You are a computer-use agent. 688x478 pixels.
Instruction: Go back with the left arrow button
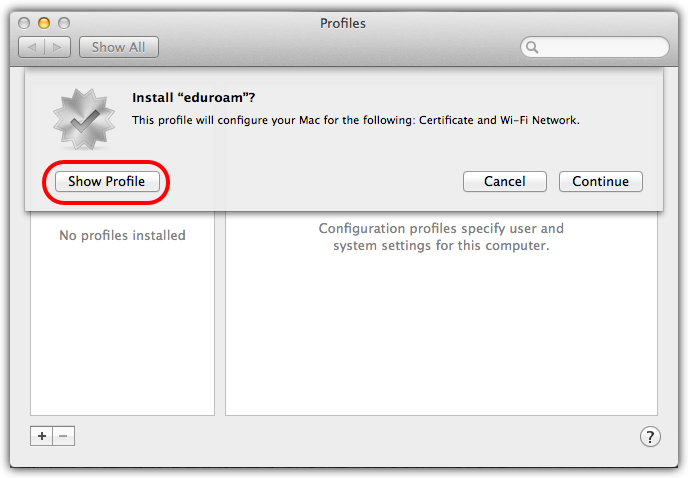point(32,47)
